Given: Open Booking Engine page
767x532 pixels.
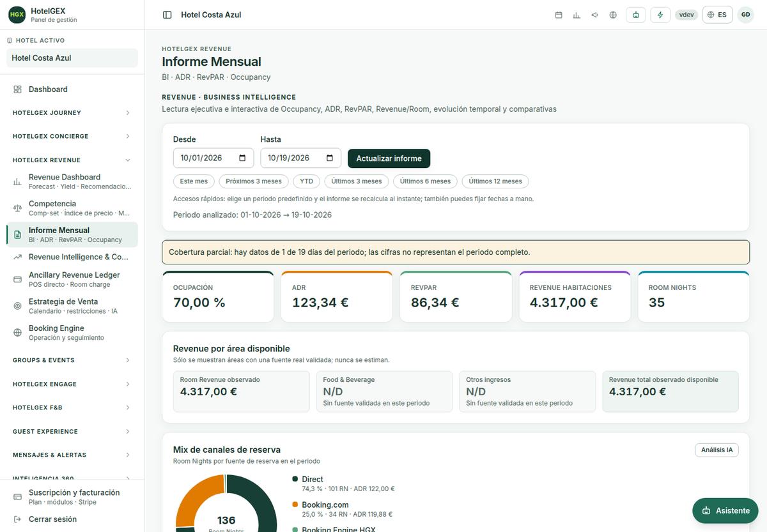Looking at the screenshot, I should [x=72, y=333].
